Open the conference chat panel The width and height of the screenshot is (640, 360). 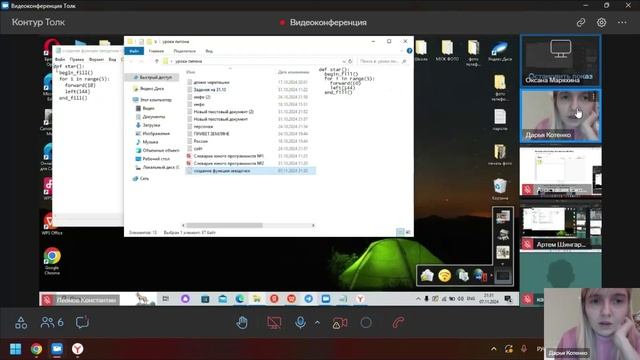pos(82,322)
